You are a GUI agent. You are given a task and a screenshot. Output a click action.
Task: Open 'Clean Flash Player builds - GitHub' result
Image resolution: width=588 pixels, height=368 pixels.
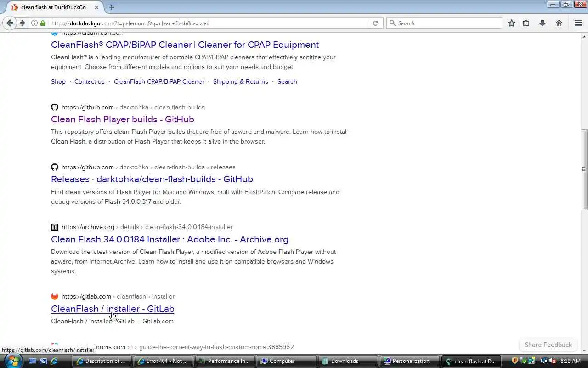(x=123, y=119)
